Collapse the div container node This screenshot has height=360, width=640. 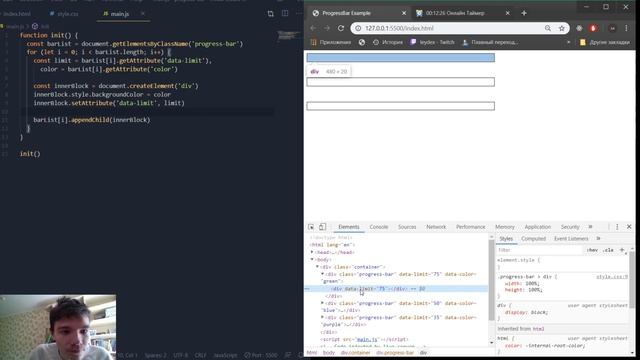point(318,267)
